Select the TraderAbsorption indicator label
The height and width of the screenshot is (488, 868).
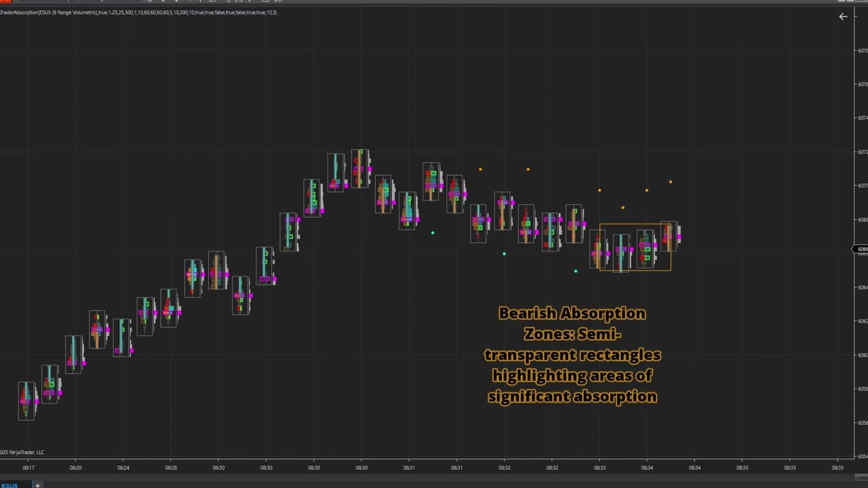(138, 12)
